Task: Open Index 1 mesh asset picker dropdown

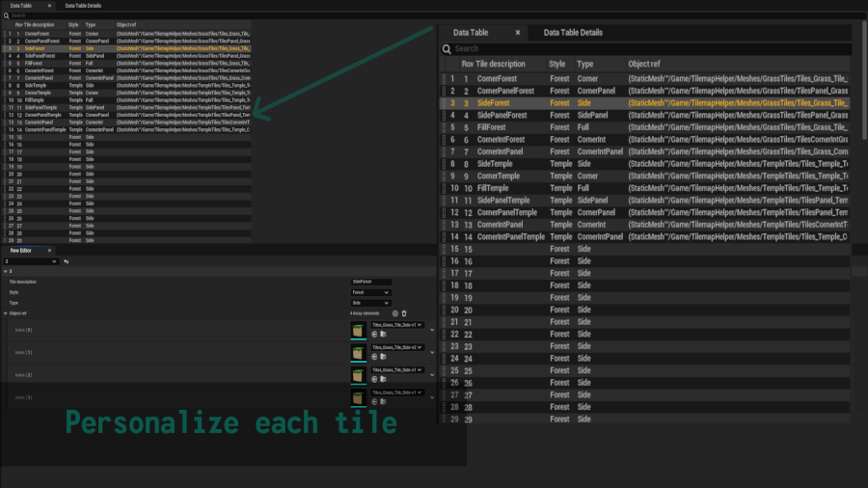Action: (x=397, y=347)
